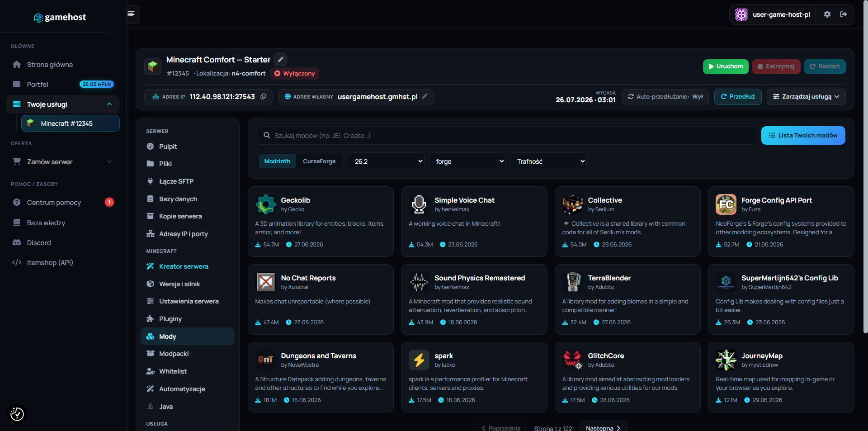
Task: Toggle the sidebar hamburger menu icon
Action: 131,14
